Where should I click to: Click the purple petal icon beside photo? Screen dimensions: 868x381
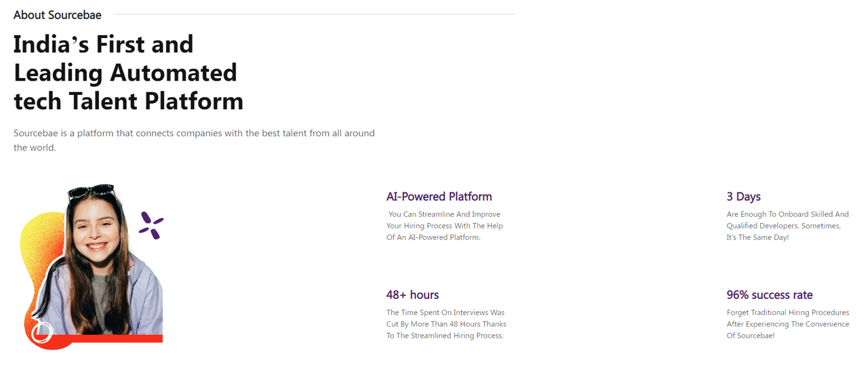[x=151, y=225]
